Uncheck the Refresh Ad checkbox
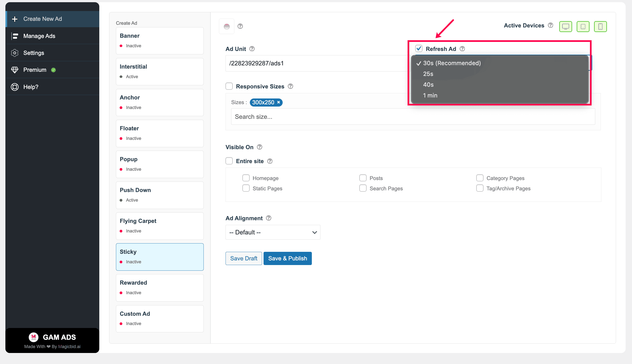The image size is (632, 364). pos(419,49)
